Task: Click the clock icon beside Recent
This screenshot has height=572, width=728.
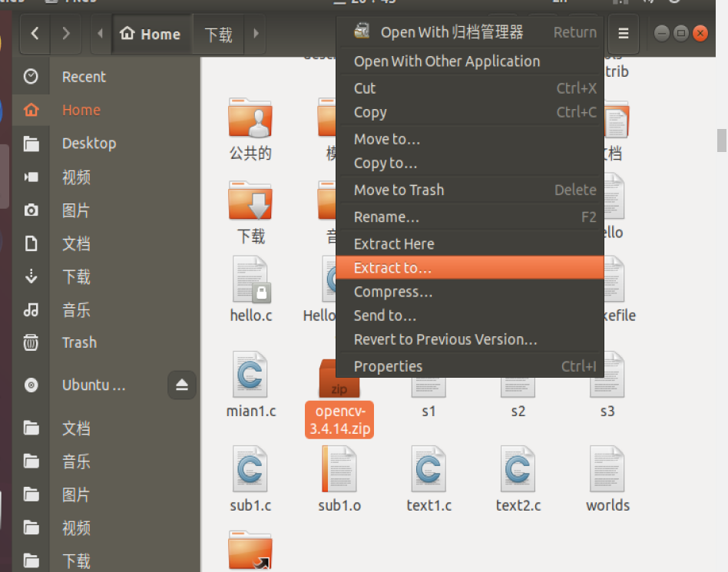Action: [31, 77]
